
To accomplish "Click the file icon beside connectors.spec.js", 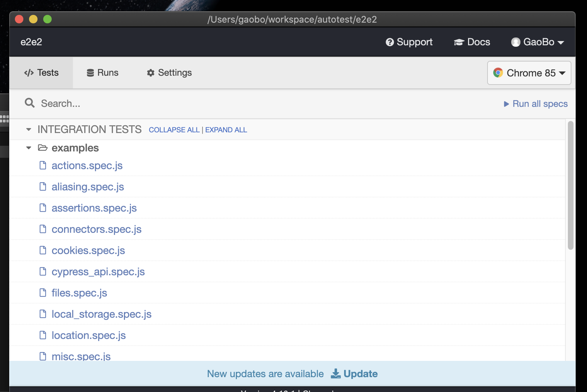I will tap(43, 229).
